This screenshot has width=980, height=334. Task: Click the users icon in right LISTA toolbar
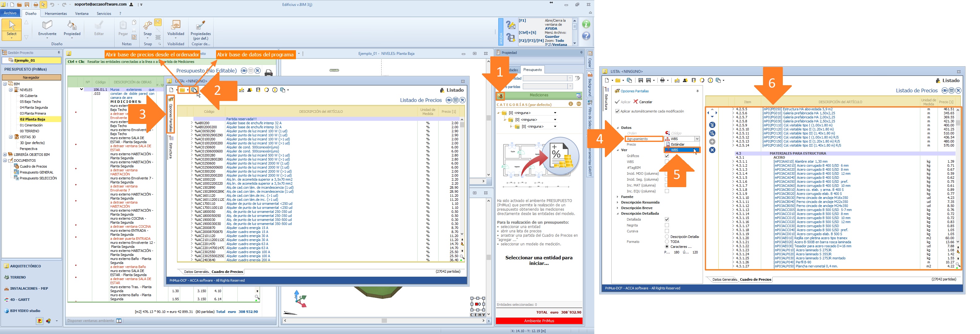(x=685, y=80)
